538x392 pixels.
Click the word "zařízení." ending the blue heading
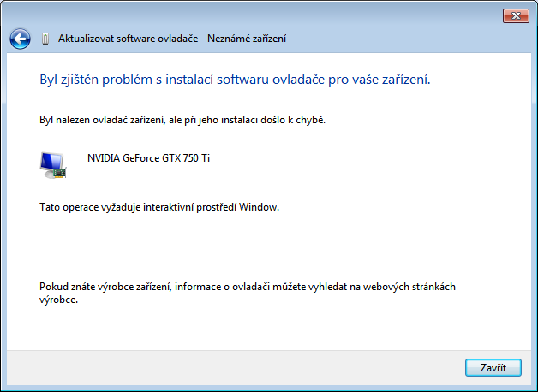tap(403, 80)
